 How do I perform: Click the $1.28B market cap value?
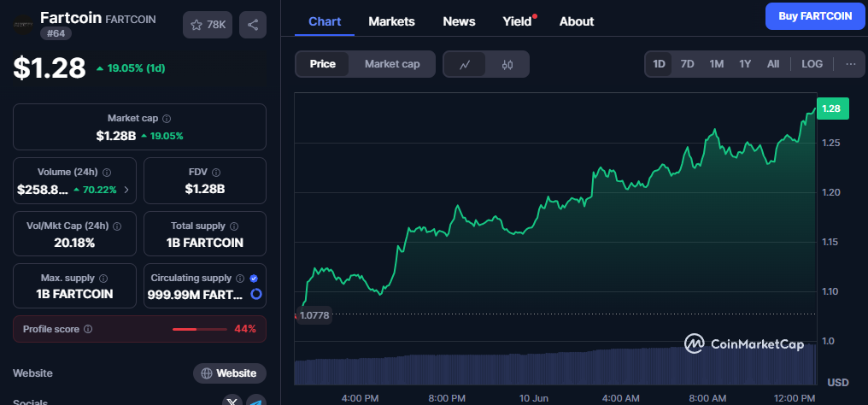pyautogui.click(x=116, y=136)
